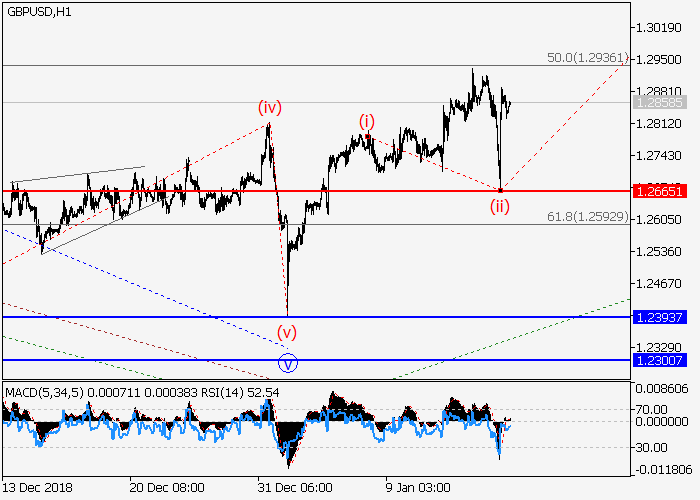
Task: Click the RSI 30.00 level label
Action: (655, 446)
